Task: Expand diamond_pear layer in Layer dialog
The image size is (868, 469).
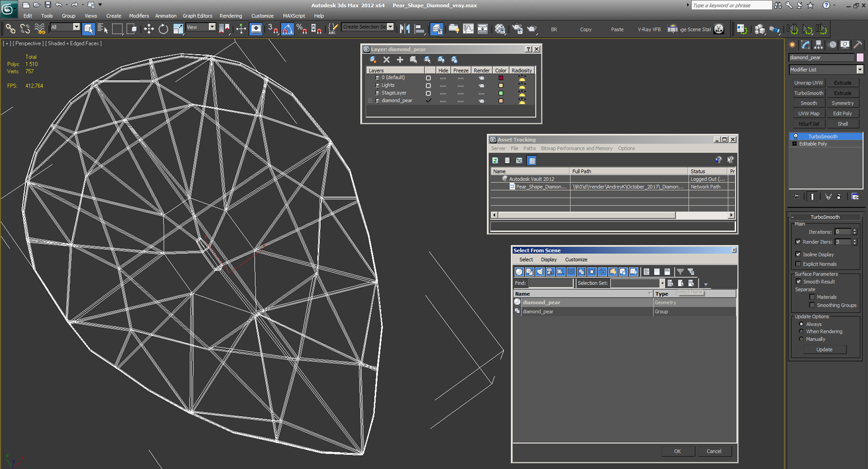Action: click(x=370, y=101)
